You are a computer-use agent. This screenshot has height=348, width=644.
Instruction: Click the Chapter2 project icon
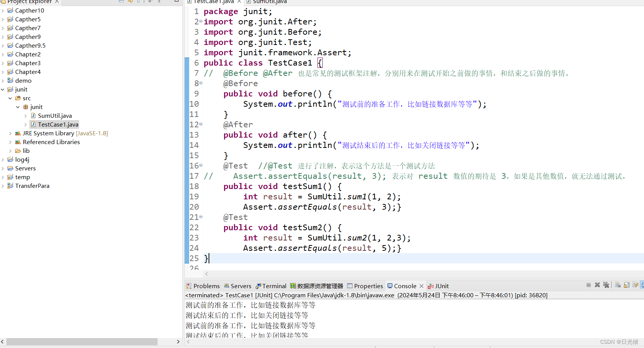coord(10,54)
